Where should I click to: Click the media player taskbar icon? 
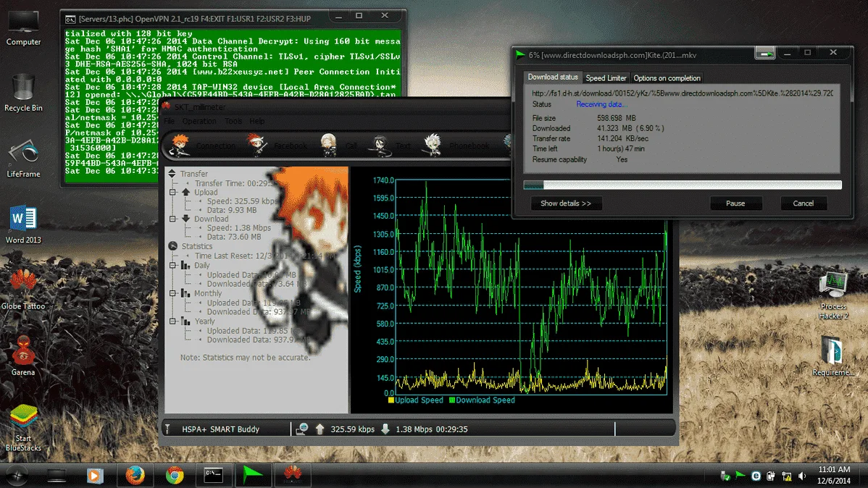pos(95,475)
